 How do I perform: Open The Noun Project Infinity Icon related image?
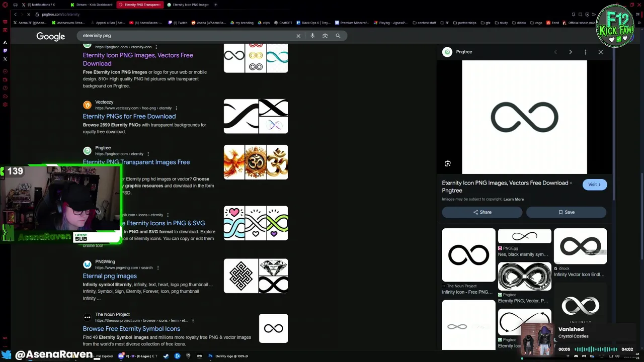[468, 255]
